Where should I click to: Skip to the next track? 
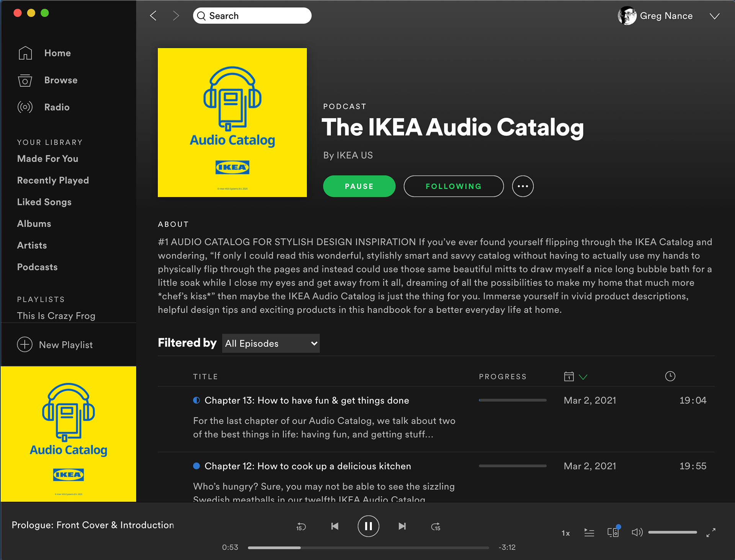pyautogui.click(x=402, y=526)
